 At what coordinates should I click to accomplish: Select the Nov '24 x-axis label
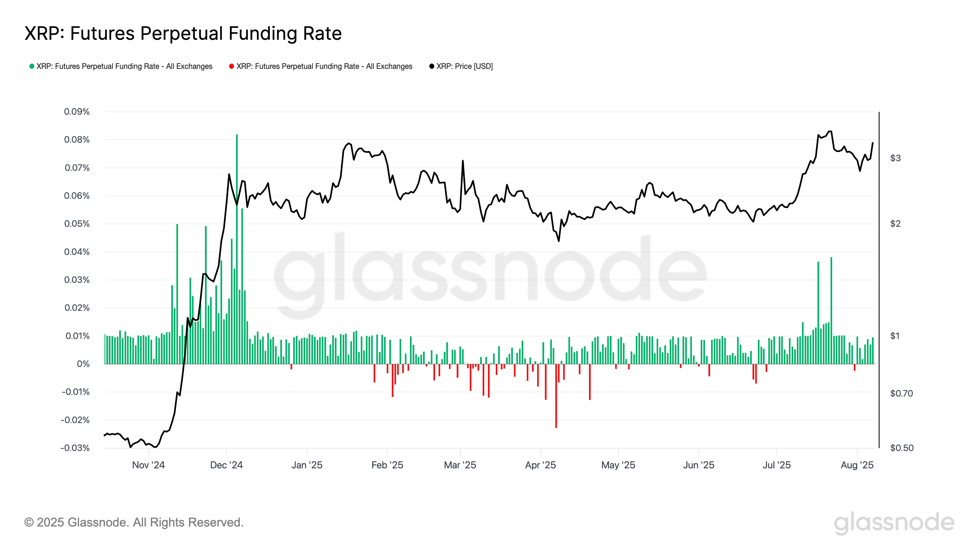[x=148, y=465]
